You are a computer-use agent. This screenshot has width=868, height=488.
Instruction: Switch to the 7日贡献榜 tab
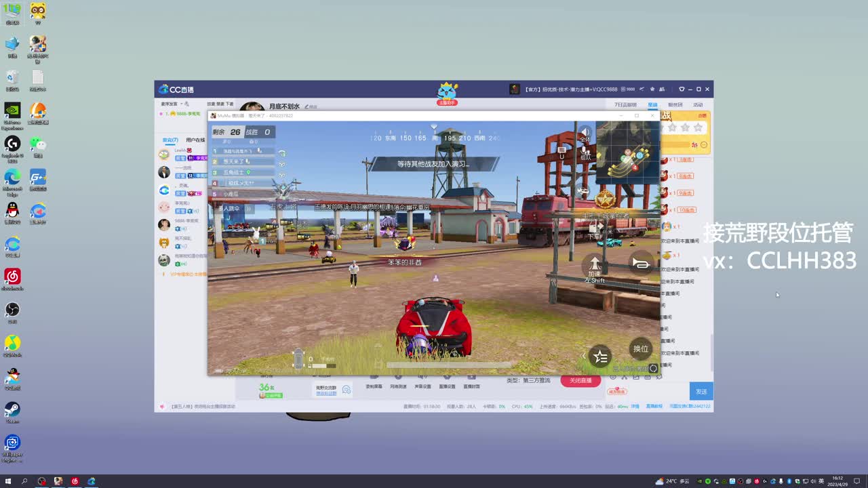(625, 105)
